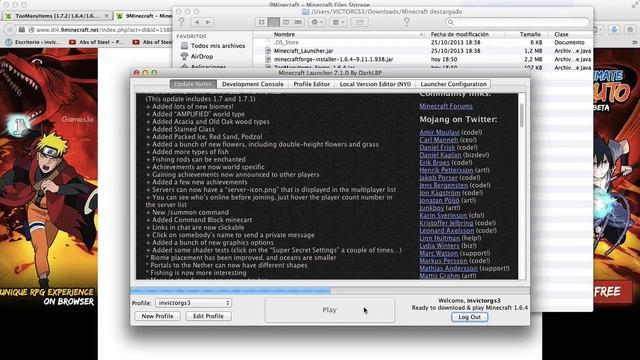Switch to Profile Editor tab
This screenshot has height=360, width=640.
(x=311, y=84)
